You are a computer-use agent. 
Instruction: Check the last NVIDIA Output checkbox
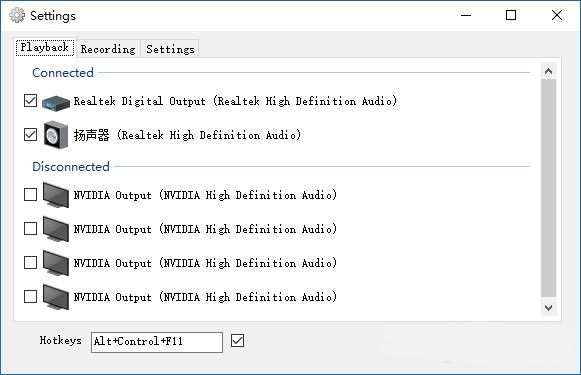click(30, 296)
